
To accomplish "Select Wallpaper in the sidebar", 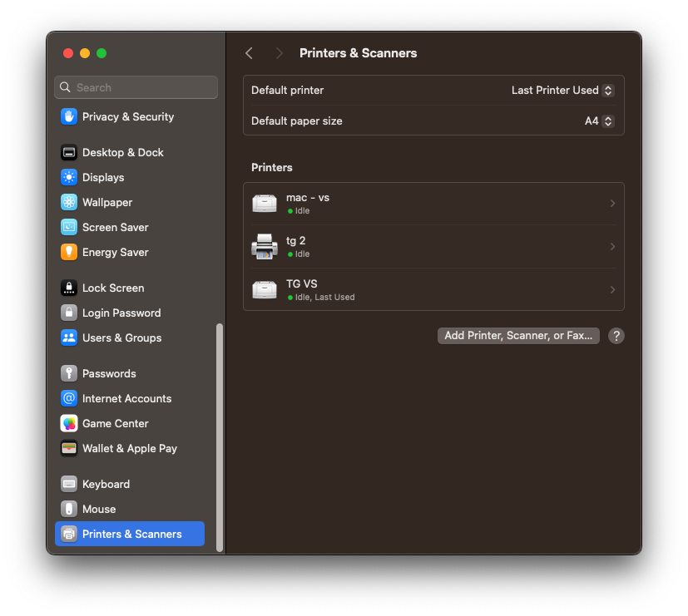I will [130, 202].
